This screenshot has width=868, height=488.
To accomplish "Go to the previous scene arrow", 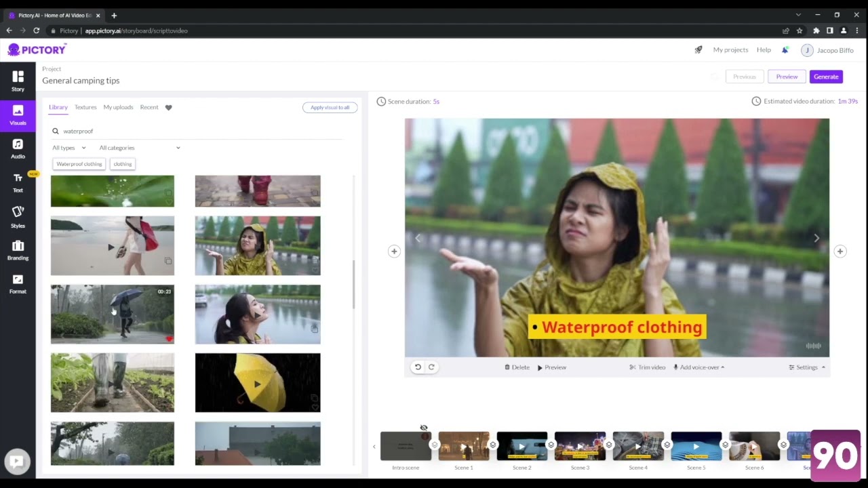I will pyautogui.click(x=418, y=238).
